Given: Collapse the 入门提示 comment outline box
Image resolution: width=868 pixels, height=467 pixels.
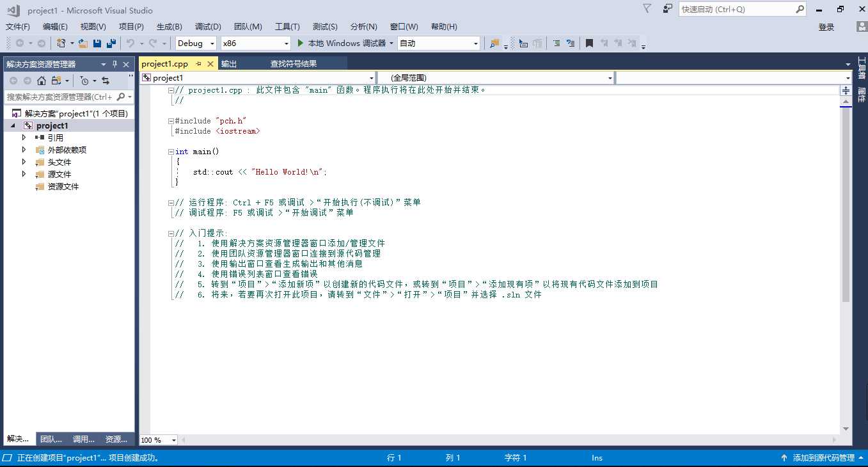Looking at the screenshot, I should (171, 233).
